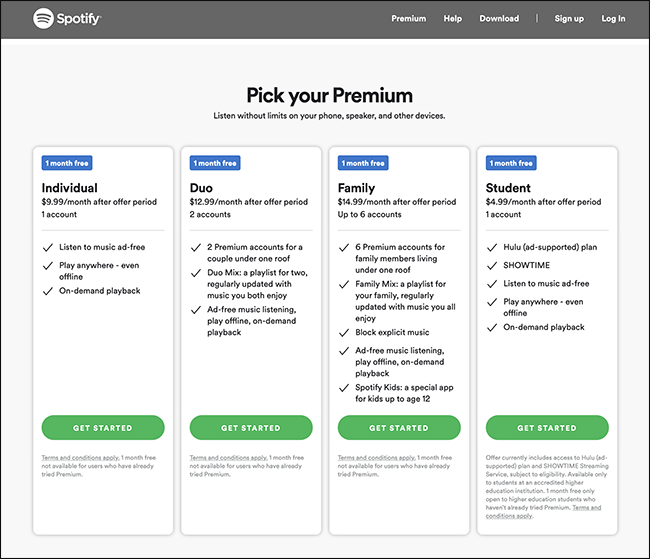Click the checkmark beside Hulu (ad-supported) plan
Image resolution: width=650 pixels, height=559 pixels.
492,247
